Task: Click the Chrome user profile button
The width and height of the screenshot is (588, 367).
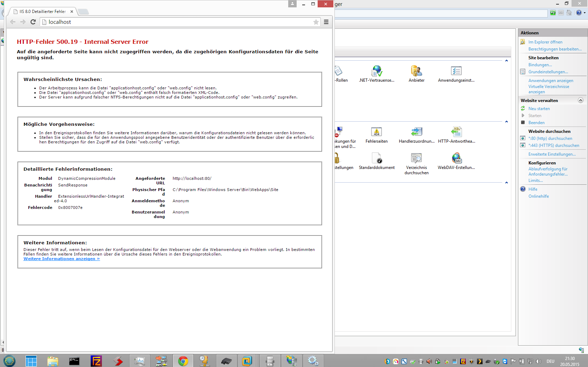Action: [292, 4]
